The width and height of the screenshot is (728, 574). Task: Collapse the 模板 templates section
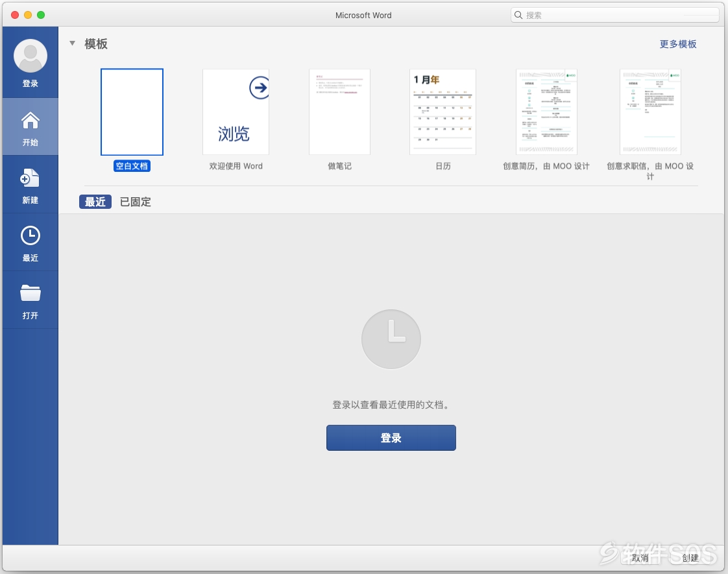point(73,43)
